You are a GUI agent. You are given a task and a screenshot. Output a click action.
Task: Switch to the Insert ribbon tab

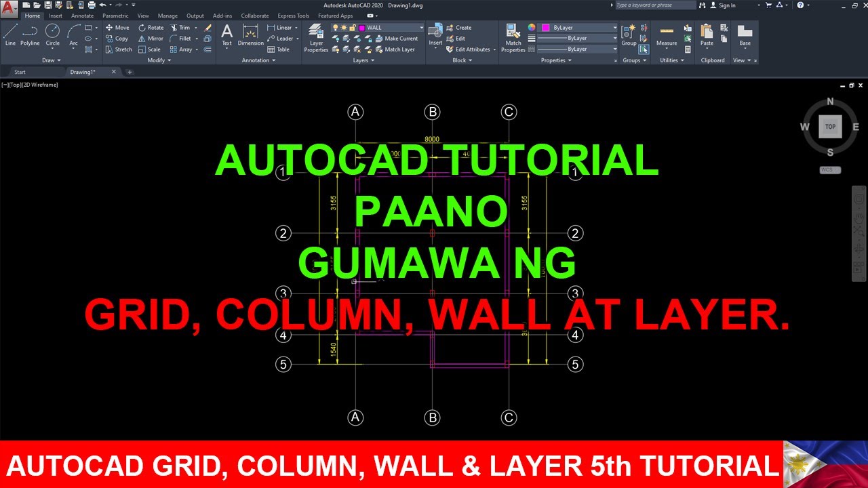(x=56, y=16)
